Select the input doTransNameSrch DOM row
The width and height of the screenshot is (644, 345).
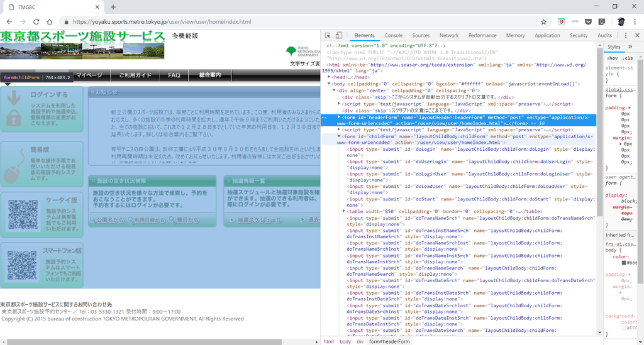point(470,221)
